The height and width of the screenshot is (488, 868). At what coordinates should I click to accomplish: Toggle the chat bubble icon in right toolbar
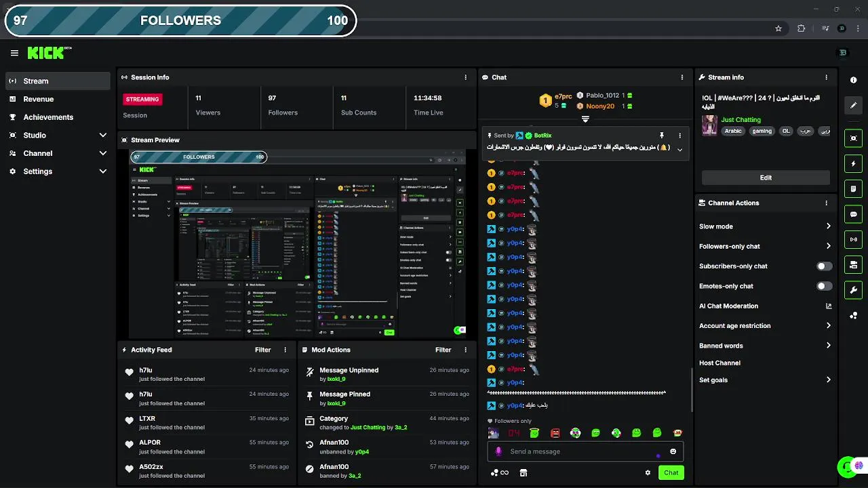(853, 214)
